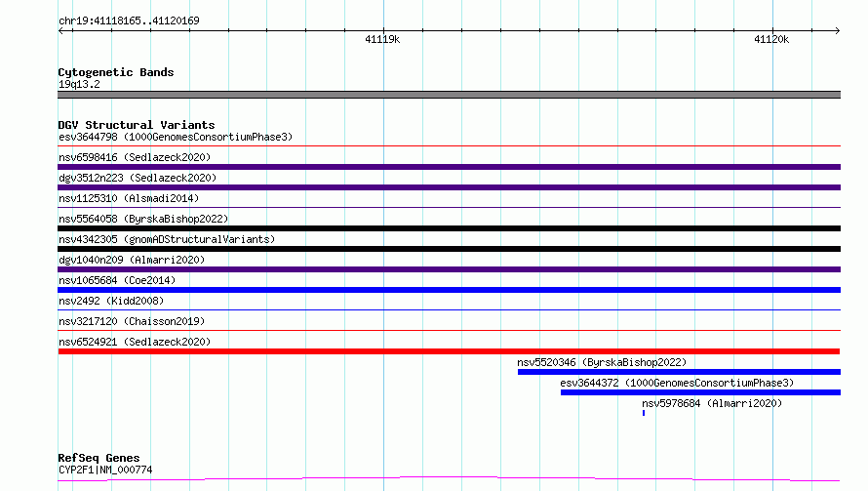
Task: Click the 41119k ruler tick label
Action: click(382, 39)
